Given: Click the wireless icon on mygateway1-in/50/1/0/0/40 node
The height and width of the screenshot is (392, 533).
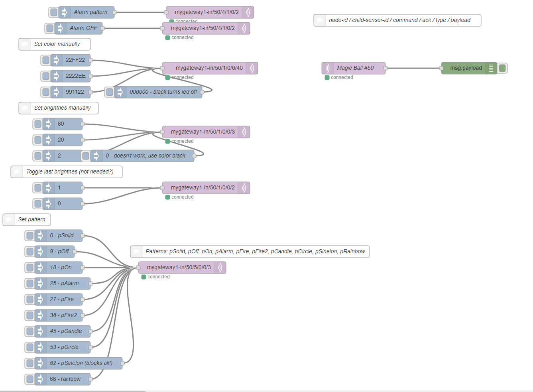Looking at the screenshot, I should coord(252,68).
